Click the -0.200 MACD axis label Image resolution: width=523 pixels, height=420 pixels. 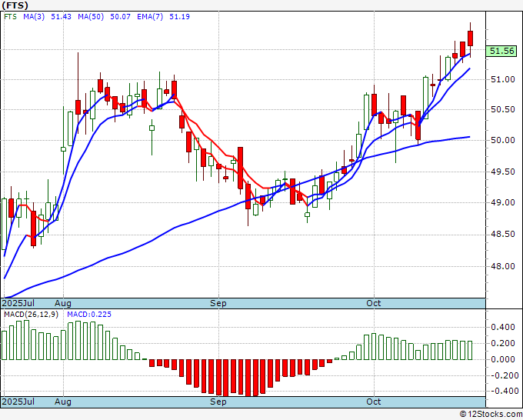point(503,375)
